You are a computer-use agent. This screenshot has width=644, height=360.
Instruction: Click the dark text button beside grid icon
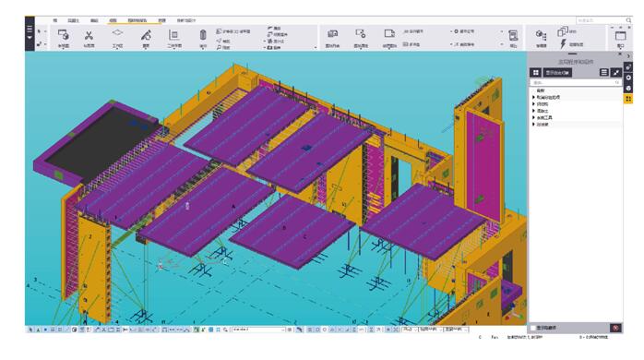coord(557,73)
